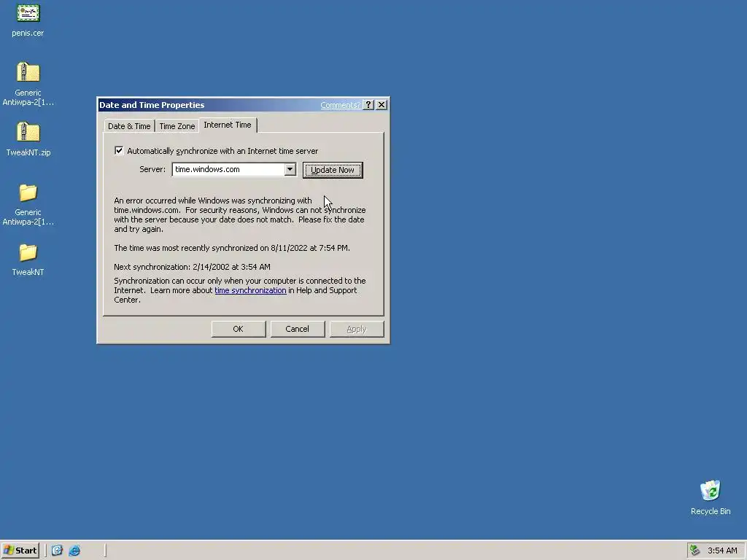This screenshot has height=560, width=747.
Task: Switch to the Date & Time tab
Action: [129, 126]
